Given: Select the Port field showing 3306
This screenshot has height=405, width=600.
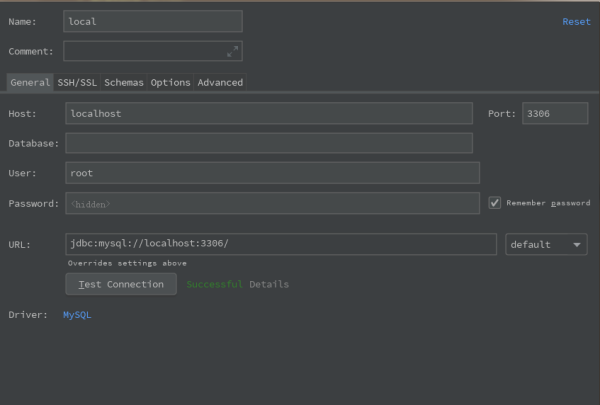Looking at the screenshot, I should (x=554, y=114).
